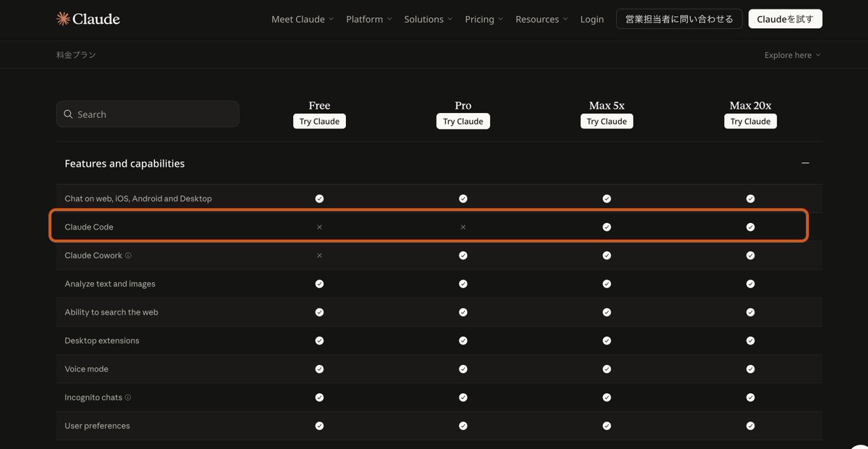Click Desktop extensions checkmark under Max 20x
The image size is (868, 449).
click(750, 340)
